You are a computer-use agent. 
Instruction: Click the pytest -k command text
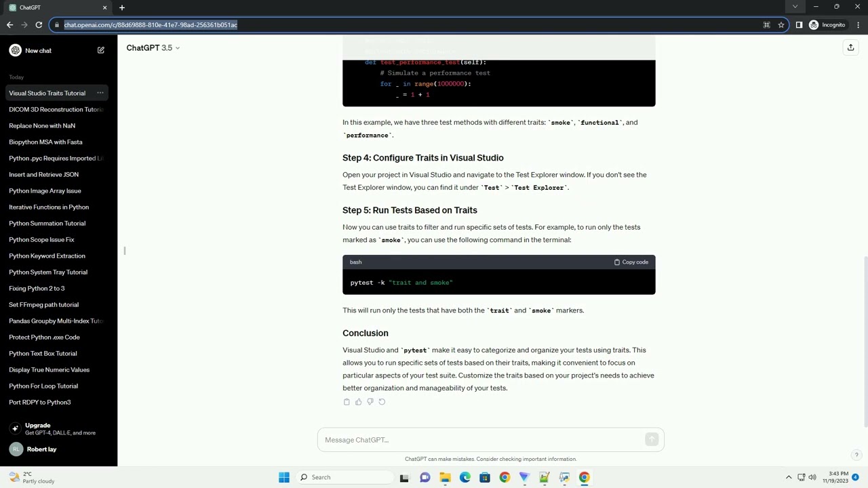[x=401, y=283]
